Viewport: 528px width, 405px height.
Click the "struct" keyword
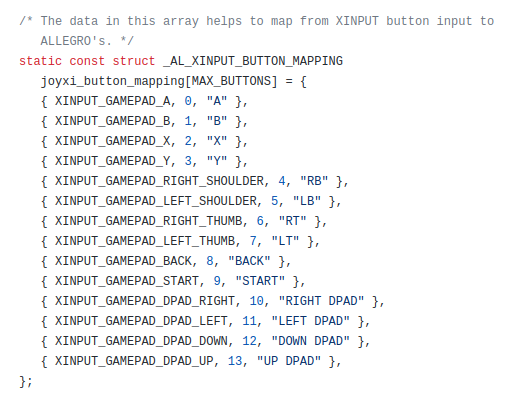[134, 61]
